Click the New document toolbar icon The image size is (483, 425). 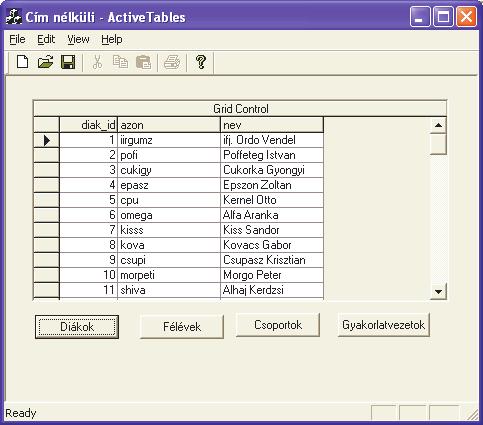[22, 62]
